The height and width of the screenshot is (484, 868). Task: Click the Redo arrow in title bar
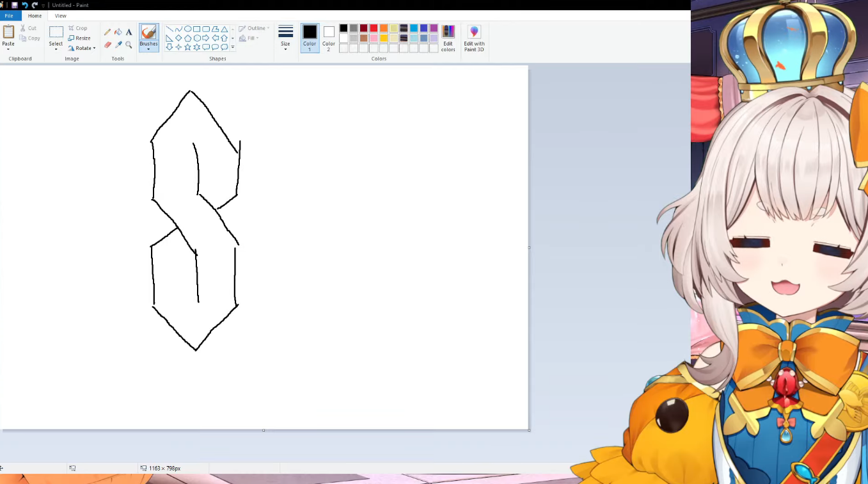click(x=35, y=5)
